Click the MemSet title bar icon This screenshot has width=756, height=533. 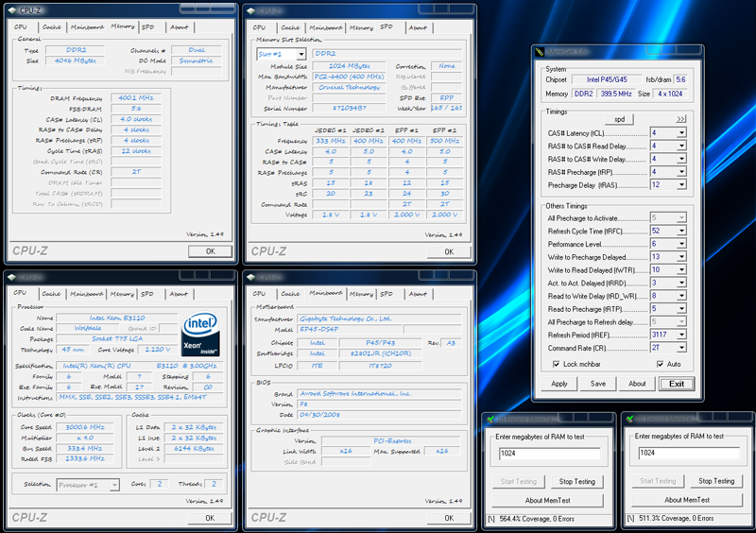pyautogui.click(x=540, y=52)
